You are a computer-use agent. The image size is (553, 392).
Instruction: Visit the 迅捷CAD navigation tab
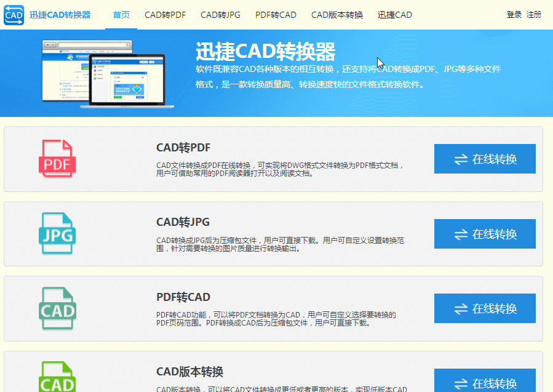coord(395,15)
